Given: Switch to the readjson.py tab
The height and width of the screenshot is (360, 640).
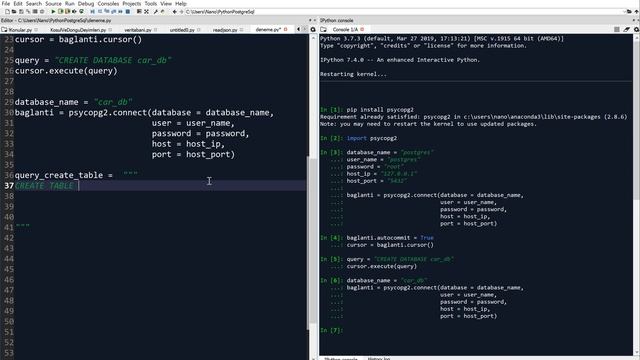Looking at the screenshot, I should (x=225, y=30).
